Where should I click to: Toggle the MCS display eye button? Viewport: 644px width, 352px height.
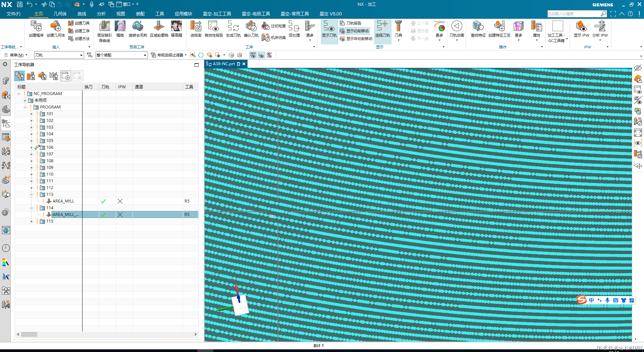point(253,55)
